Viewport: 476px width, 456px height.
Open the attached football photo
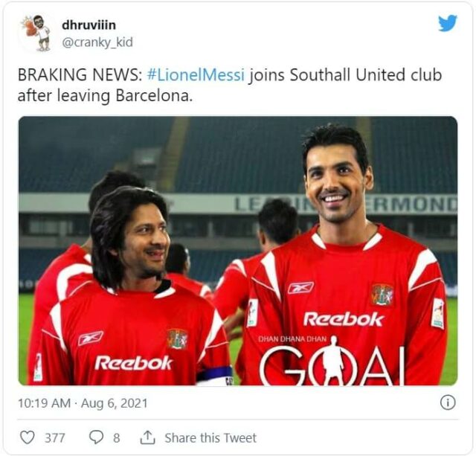click(x=238, y=251)
